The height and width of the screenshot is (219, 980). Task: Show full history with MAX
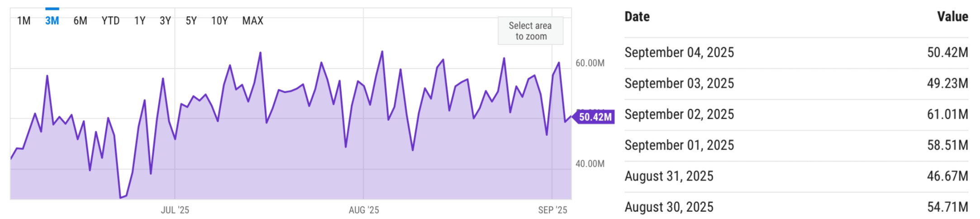(252, 21)
